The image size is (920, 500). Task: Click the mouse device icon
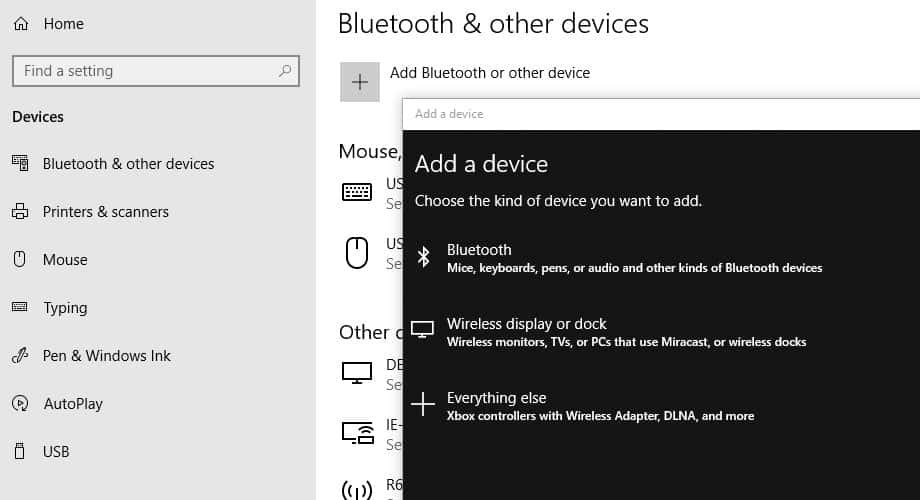[357, 252]
